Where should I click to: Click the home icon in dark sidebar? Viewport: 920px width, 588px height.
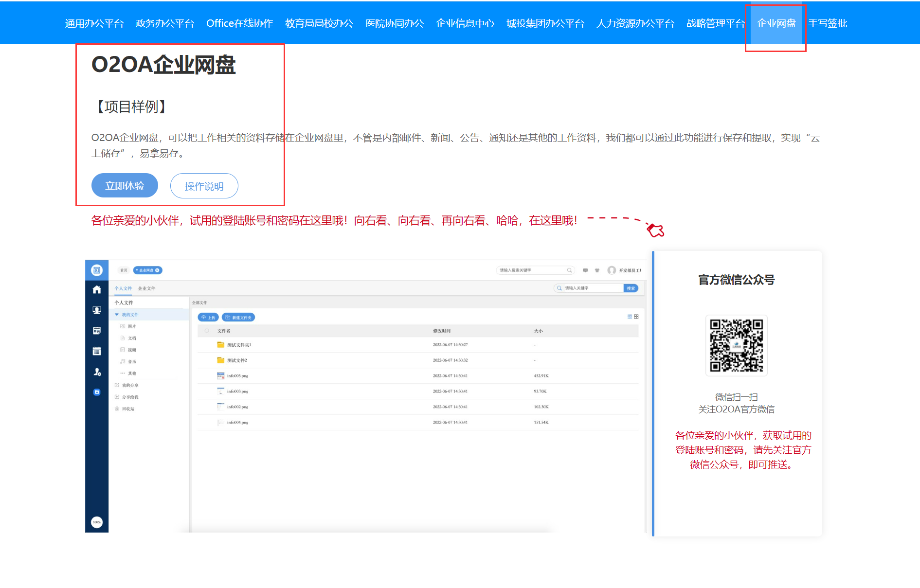(x=97, y=290)
